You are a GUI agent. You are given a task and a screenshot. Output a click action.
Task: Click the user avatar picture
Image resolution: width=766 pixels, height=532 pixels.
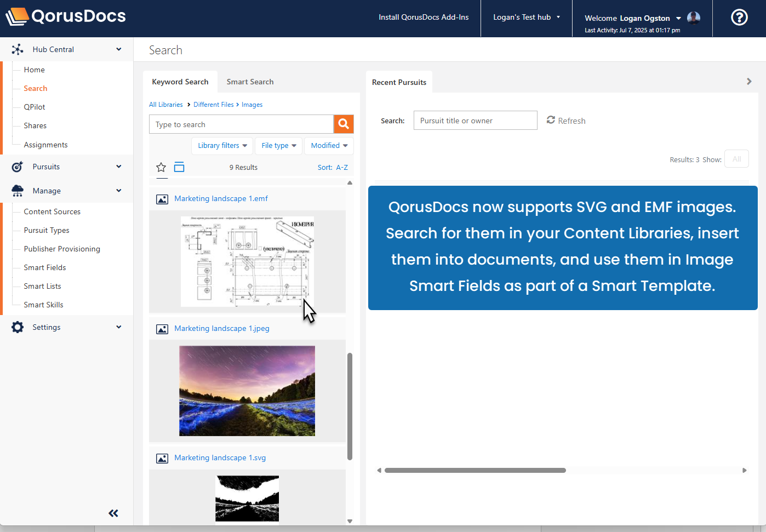[694, 18]
